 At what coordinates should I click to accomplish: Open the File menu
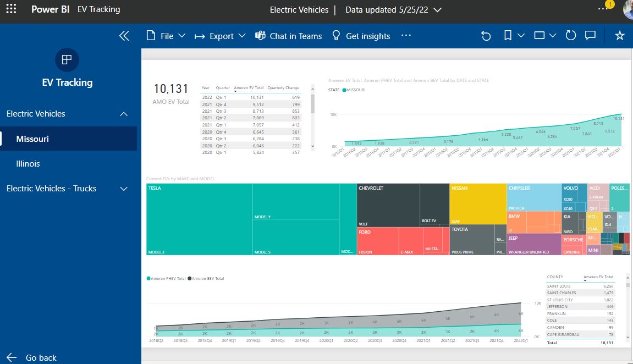[x=166, y=36]
